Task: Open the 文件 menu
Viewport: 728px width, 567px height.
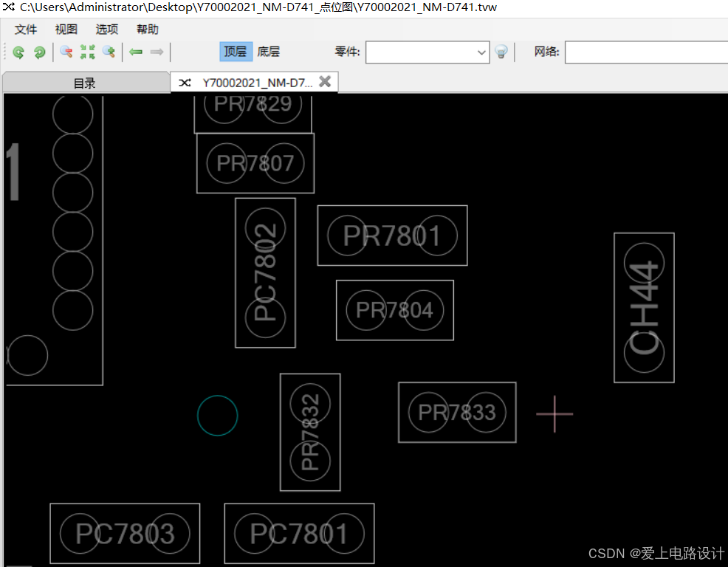Action: [x=26, y=30]
